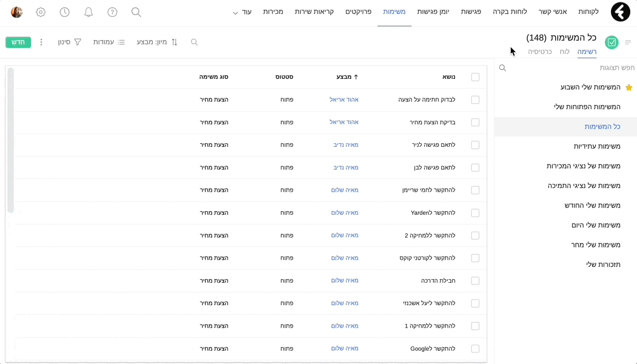Open the פגישות module

(x=471, y=12)
